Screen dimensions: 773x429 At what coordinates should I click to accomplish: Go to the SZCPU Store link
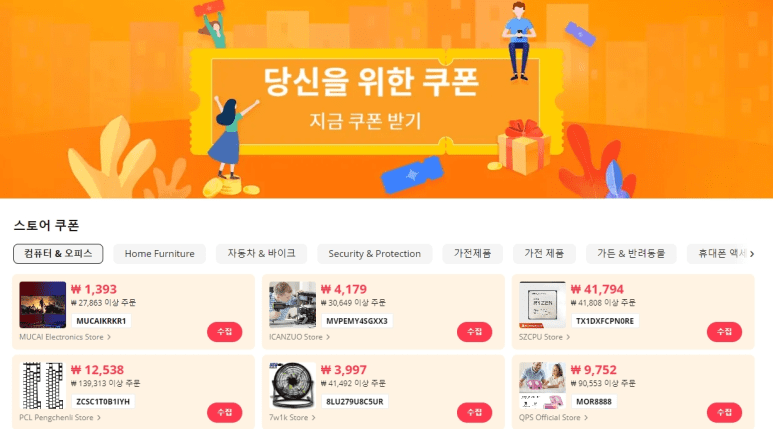pos(544,337)
